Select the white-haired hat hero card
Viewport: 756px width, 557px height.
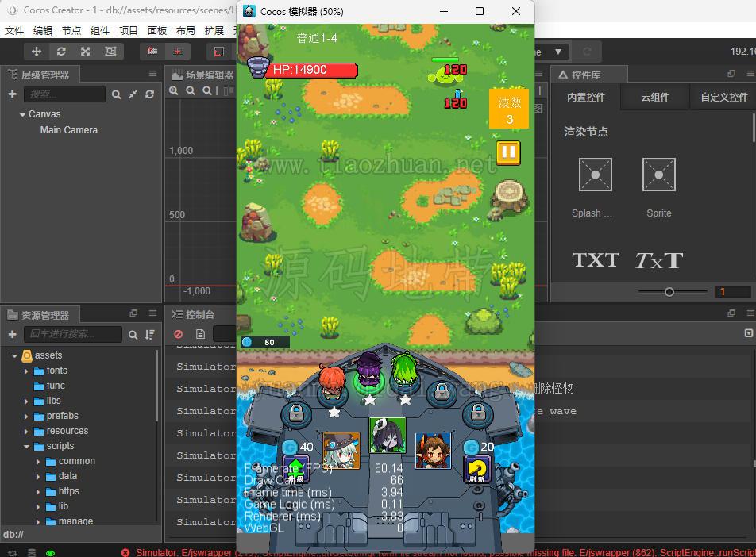tap(341, 451)
